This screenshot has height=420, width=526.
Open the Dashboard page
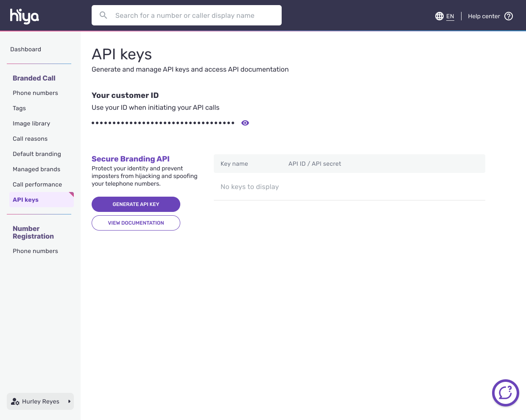[25, 49]
